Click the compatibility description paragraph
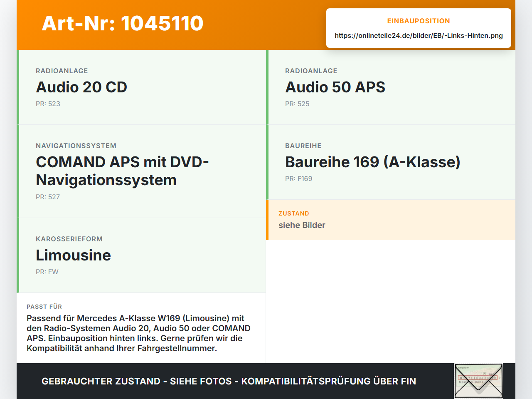532x399 pixels. (139, 333)
